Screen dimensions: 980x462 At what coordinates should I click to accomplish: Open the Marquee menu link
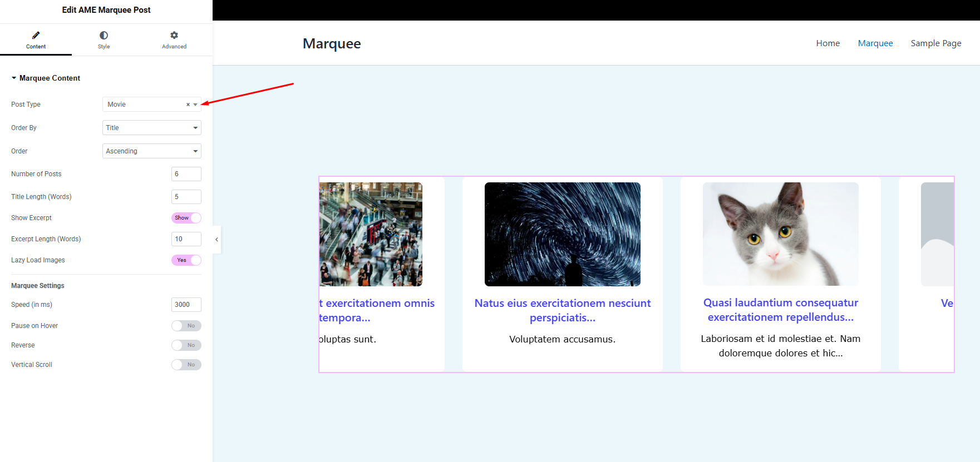click(x=875, y=43)
